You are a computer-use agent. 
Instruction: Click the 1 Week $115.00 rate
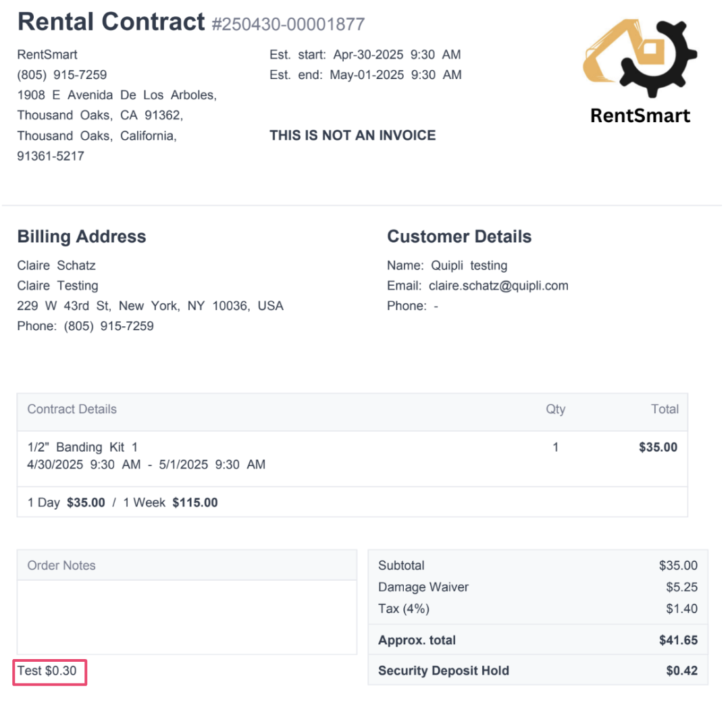(170, 502)
